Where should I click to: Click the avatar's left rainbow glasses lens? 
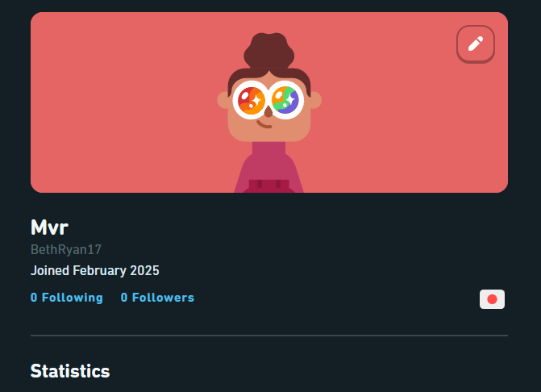tap(251, 100)
